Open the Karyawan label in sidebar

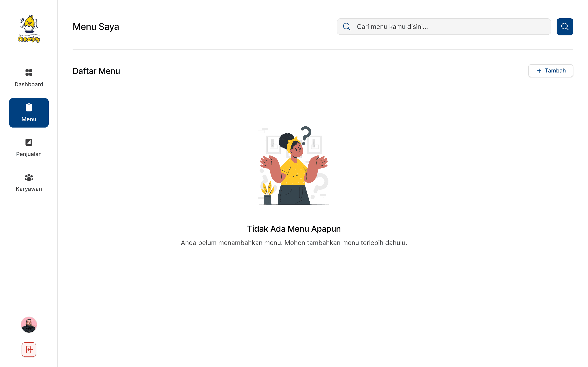pos(29,189)
